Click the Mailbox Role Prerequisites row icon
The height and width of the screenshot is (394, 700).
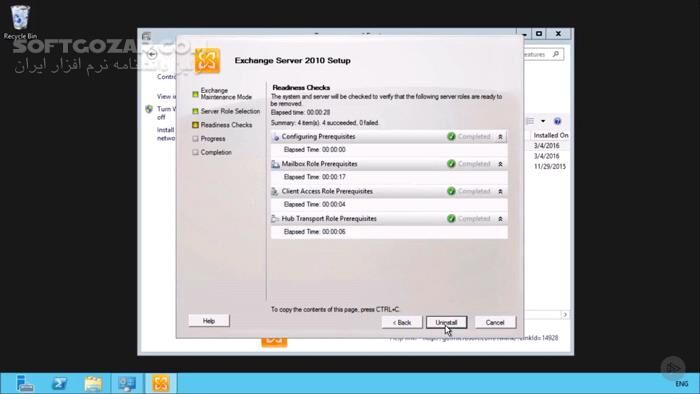point(275,164)
